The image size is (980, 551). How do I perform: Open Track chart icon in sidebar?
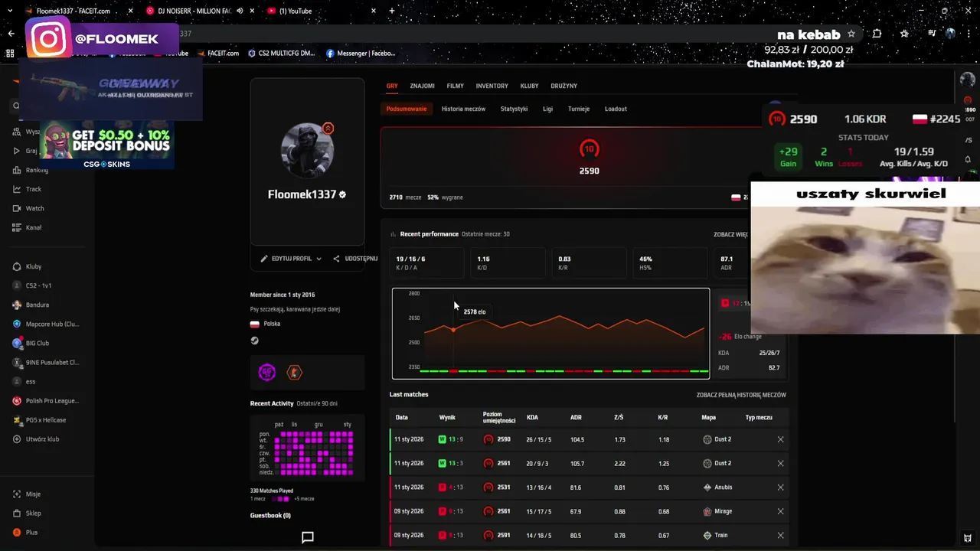coord(17,189)
